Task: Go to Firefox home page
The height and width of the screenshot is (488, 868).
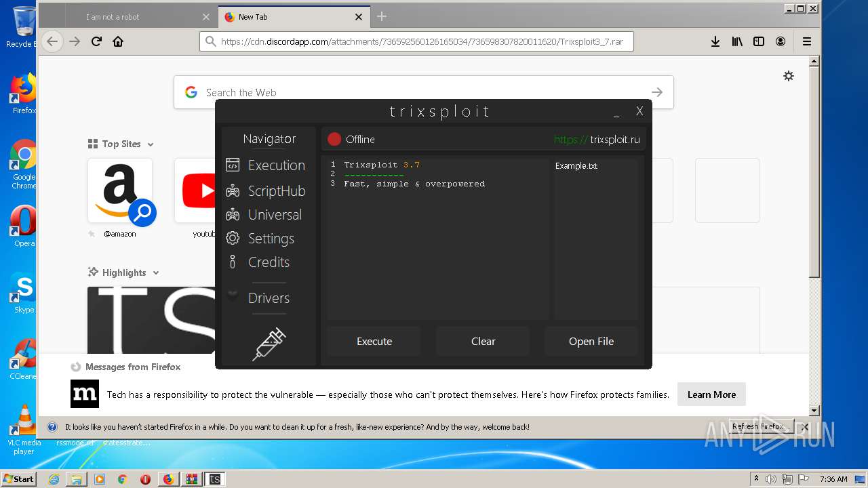Action: [118, 41]
